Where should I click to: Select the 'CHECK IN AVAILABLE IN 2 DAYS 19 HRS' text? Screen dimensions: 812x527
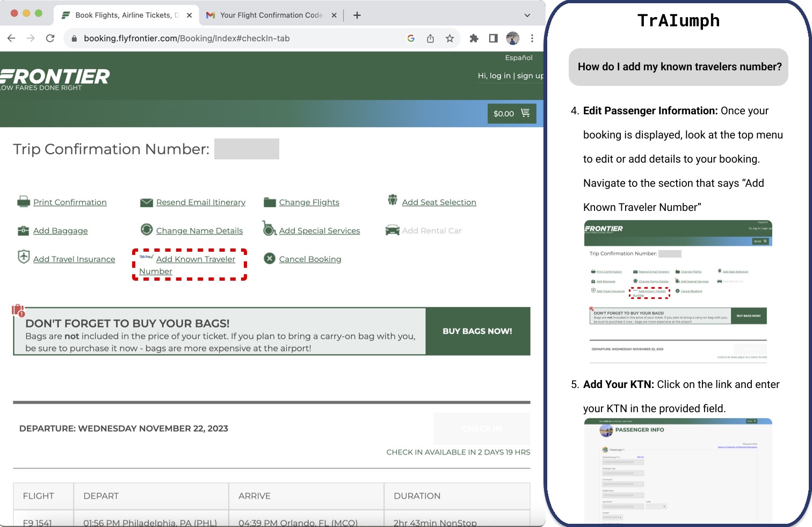[458, 452]
